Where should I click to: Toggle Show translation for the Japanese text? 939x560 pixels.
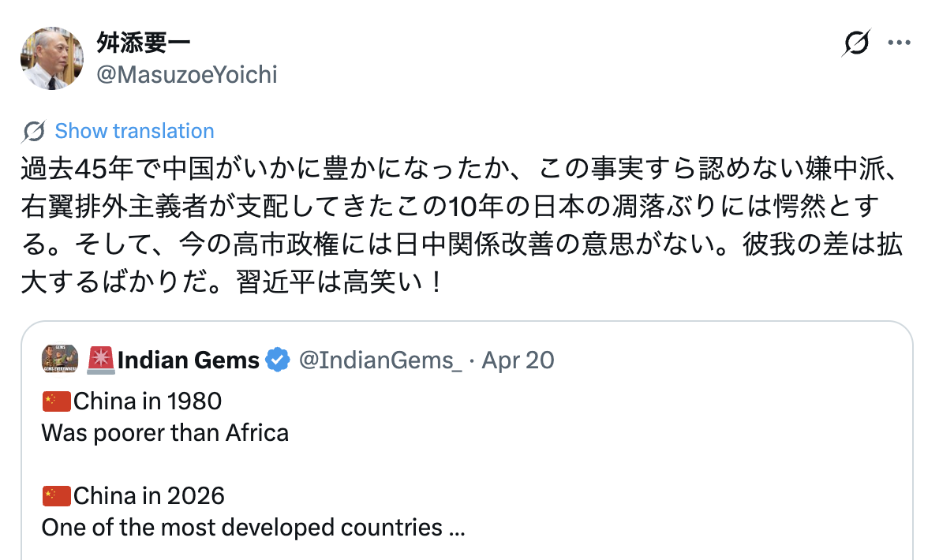click(x=134, y=130)
